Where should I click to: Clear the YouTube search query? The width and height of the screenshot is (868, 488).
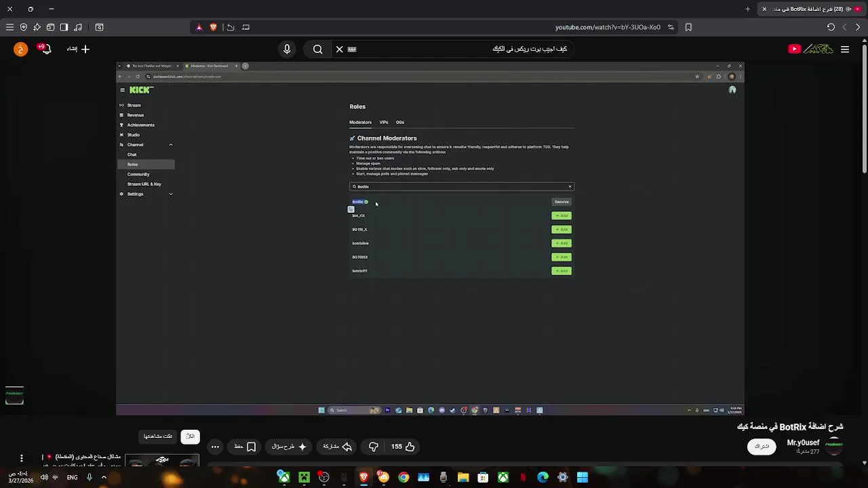(340, 49)
